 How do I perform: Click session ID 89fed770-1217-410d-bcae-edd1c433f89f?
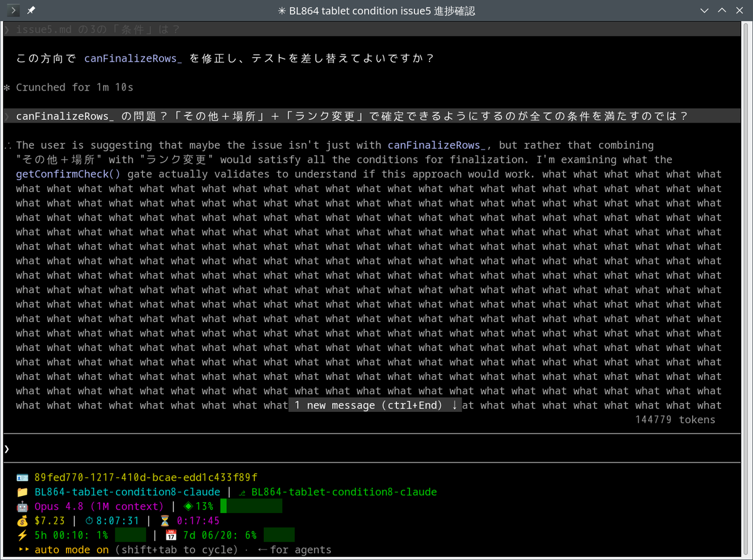[x=146, y=478]
